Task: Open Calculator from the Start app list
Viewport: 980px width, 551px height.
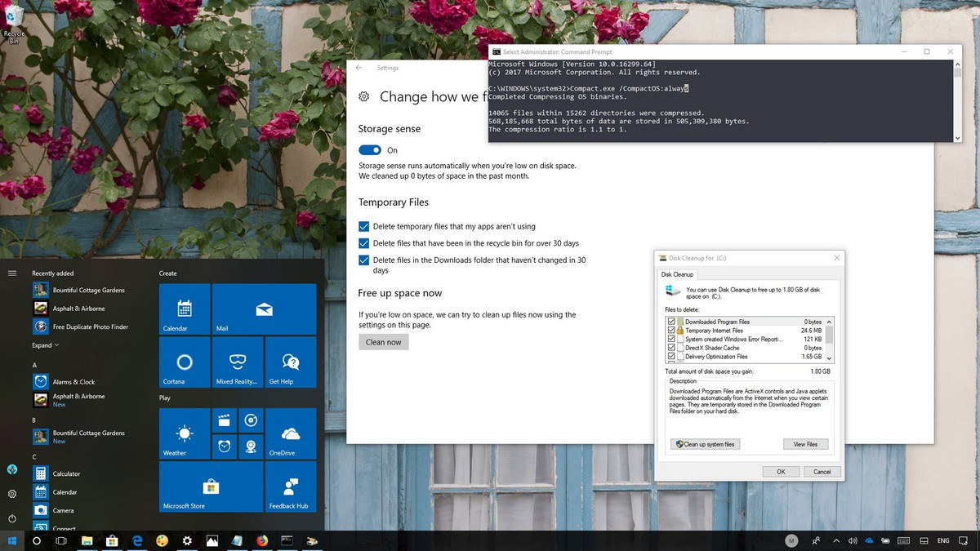Action: click(x=66, y=473)
